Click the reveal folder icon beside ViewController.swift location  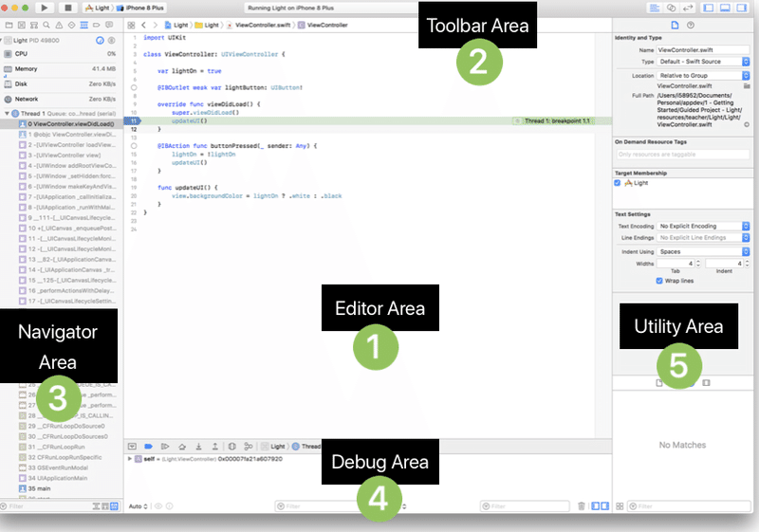pos(747,86)
